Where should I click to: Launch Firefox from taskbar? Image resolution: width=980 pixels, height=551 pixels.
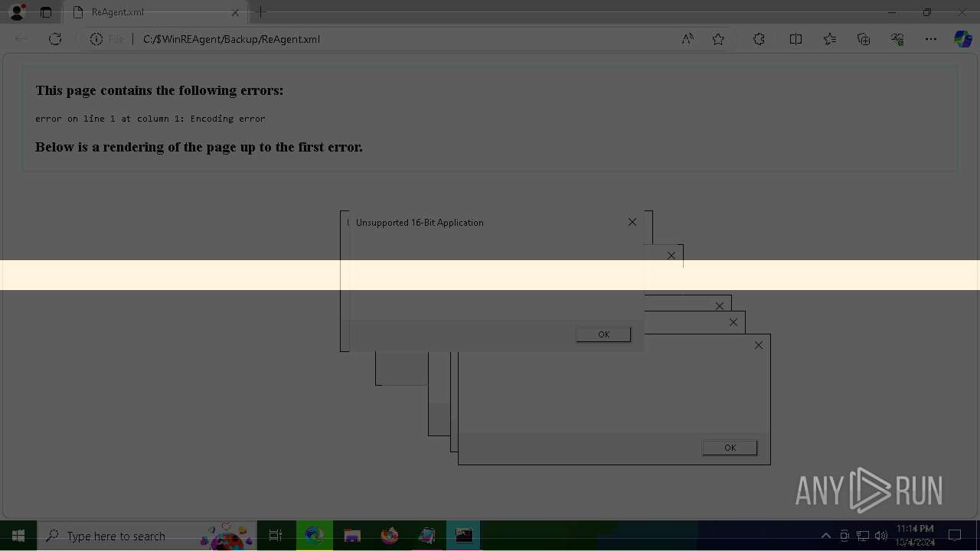coord(390,536)
